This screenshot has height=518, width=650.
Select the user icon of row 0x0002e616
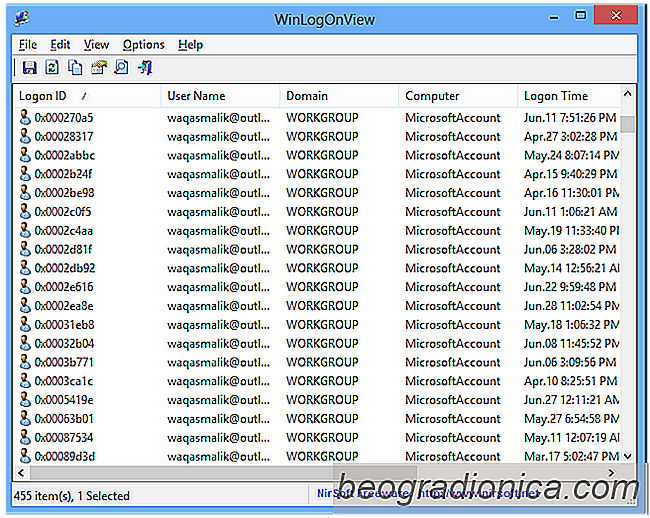[25, 287]
